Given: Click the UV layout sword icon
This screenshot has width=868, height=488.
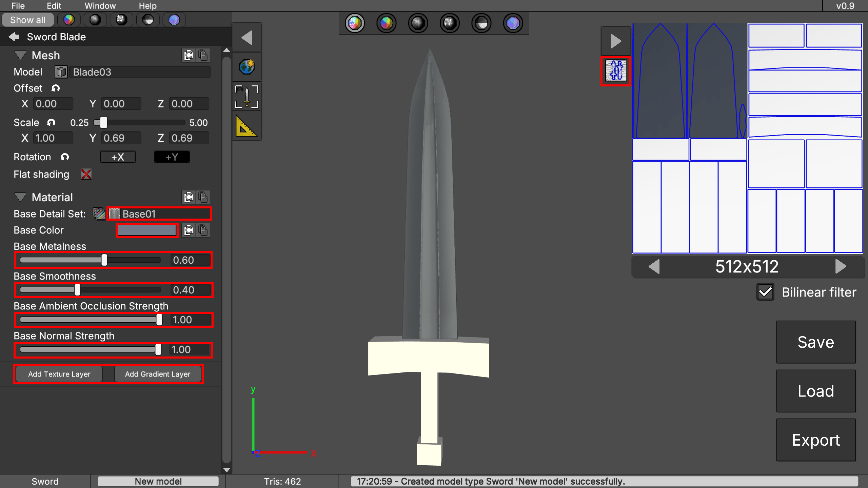Looking at the screenshot, I should click(x=616, y=70).
